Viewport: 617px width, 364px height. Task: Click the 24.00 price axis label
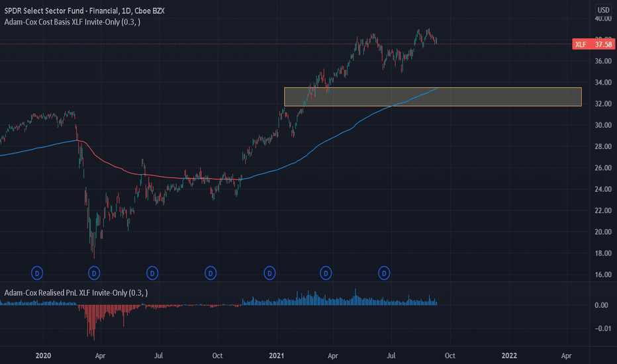[x=603, y=189]
